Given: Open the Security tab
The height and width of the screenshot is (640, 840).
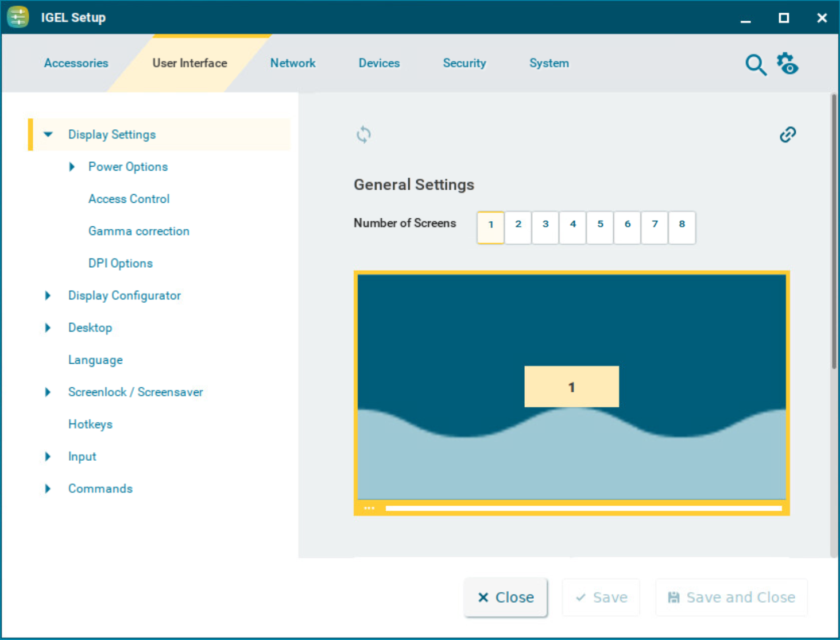Looking at the screenshot, I should (464, 63).
